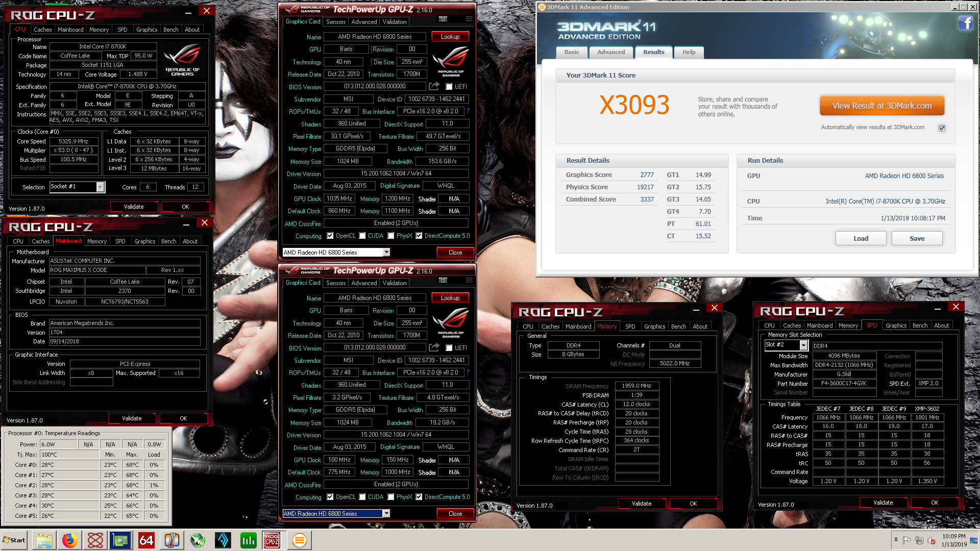Image resolution: width=980 pixels, height=551 pixels.
Task: Open Action Center flag in system tray
Action: coord(907,540)
